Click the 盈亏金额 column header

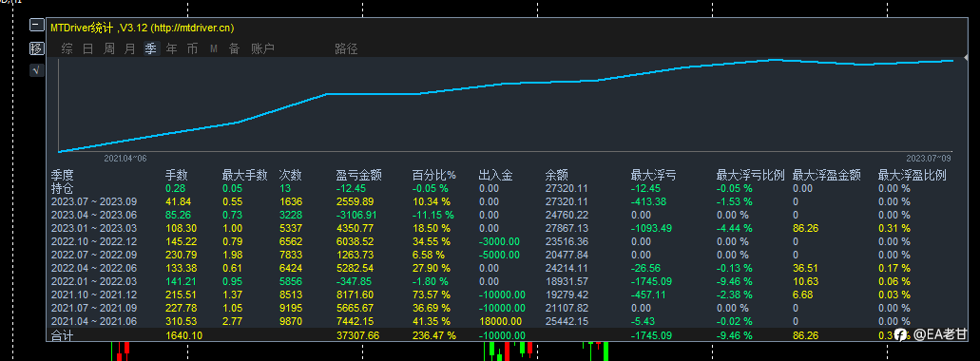point(358,176)
